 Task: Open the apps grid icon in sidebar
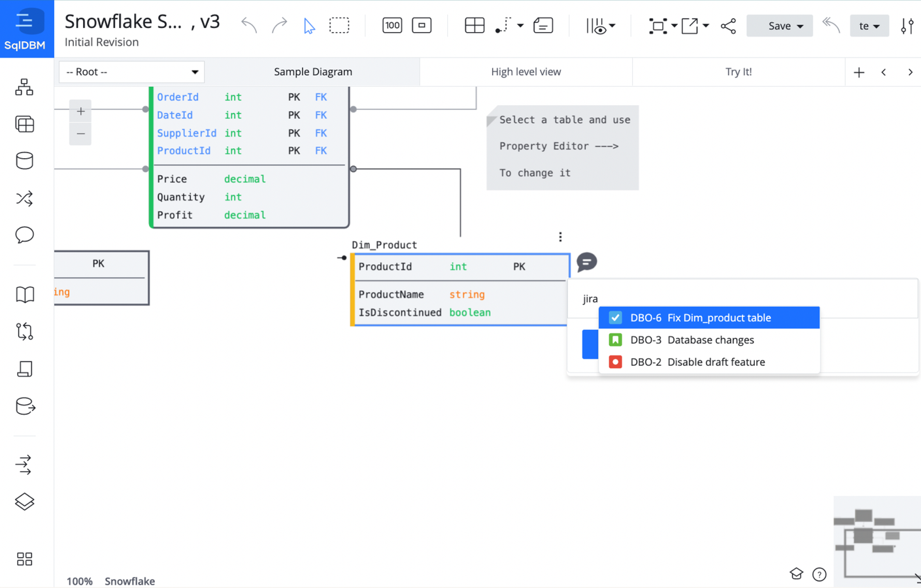25,559
